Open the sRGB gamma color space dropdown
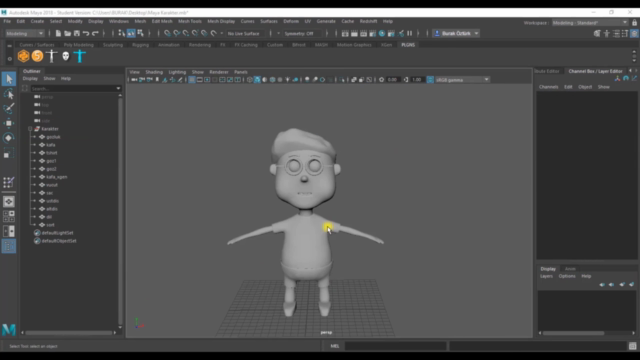Screen dimensions: 640x360 pyautogui.click(x=462, y=80)
